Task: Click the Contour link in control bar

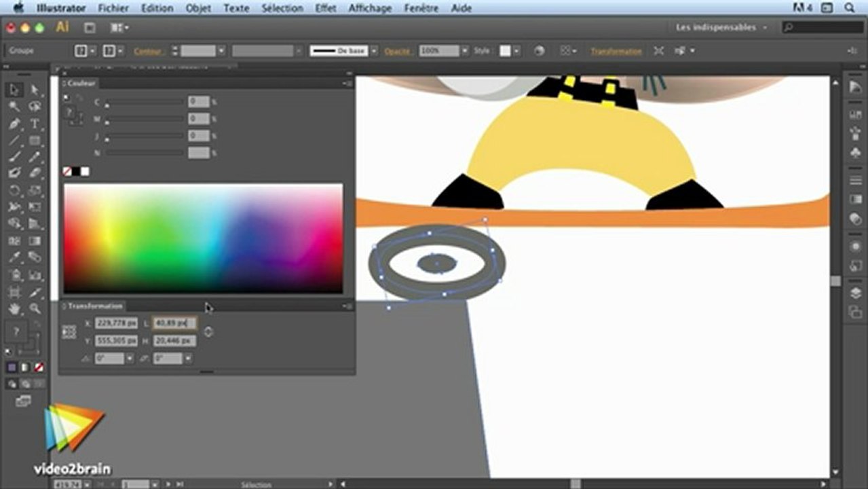Action: point(147,52)
